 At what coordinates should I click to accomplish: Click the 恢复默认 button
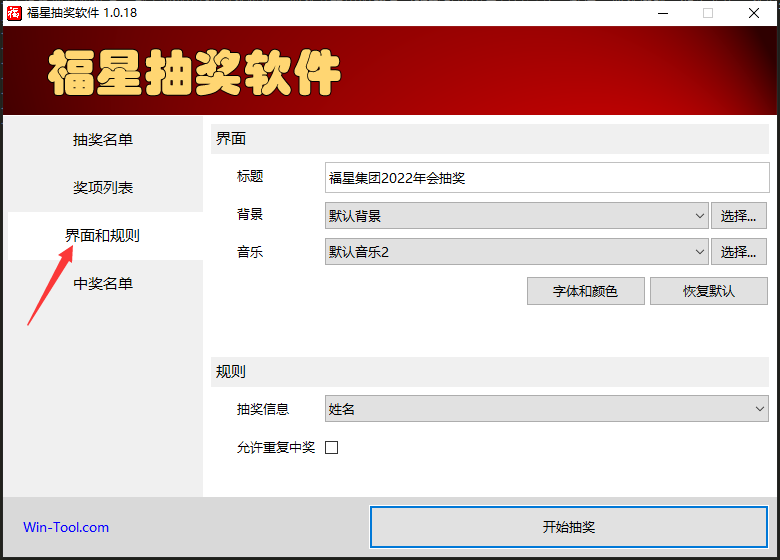click(709, 291)
